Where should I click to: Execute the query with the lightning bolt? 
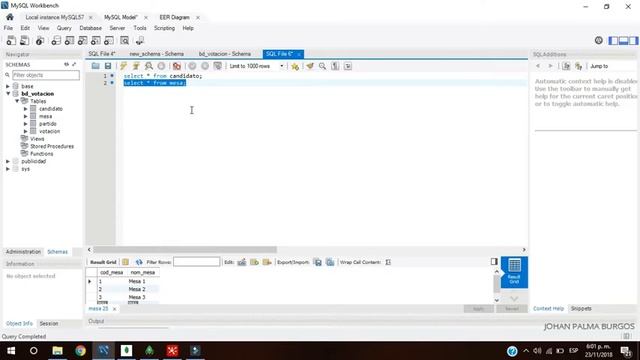[124, 66]
